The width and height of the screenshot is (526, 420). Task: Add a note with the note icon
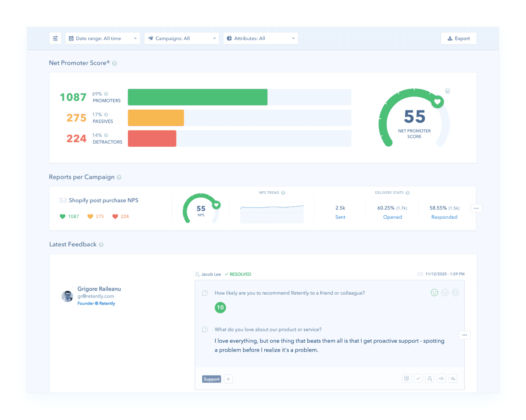(x=407, y=379)
